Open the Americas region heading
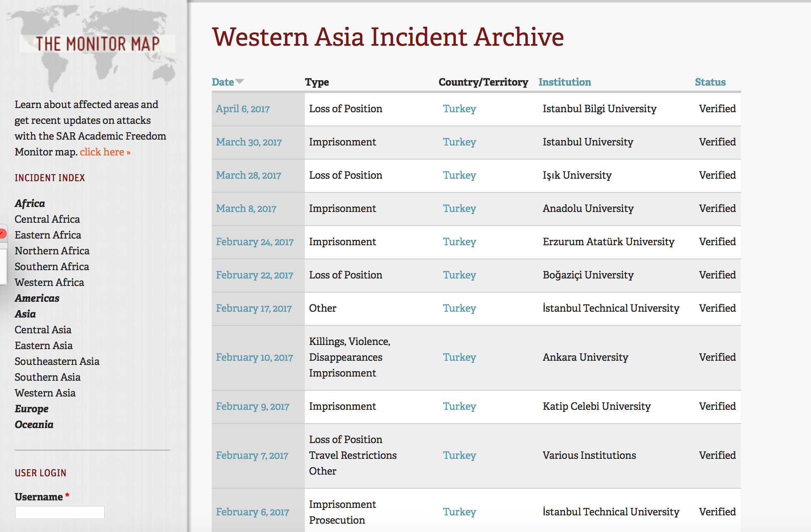This screenshot has height=532, width=811. pos(37,298)
